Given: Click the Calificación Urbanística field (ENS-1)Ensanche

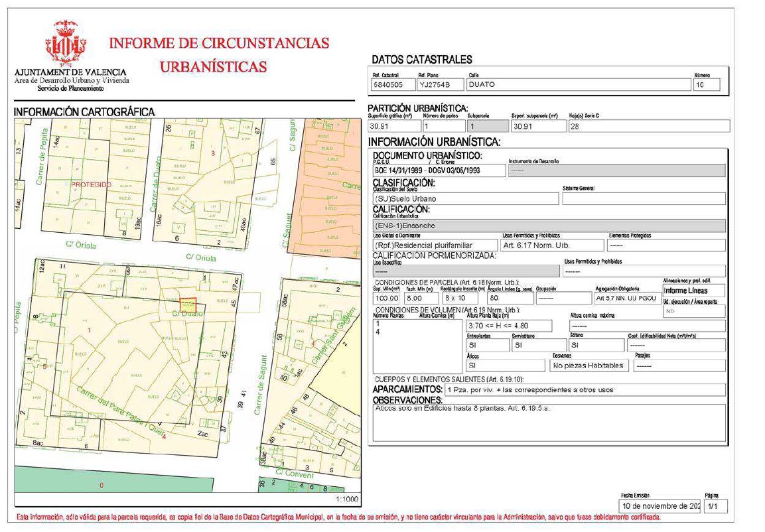Looking at the screenshot, I should pyautogui.click(x=549, y=226).
